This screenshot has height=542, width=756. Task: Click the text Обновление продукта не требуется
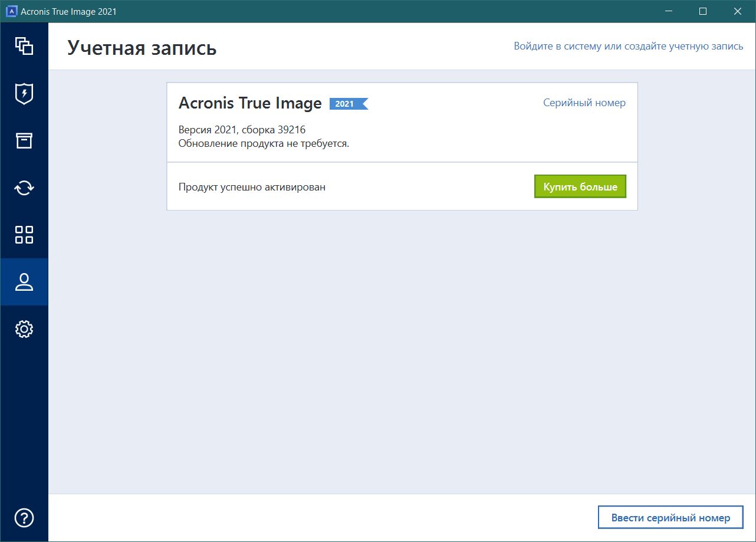click(264, 143)
